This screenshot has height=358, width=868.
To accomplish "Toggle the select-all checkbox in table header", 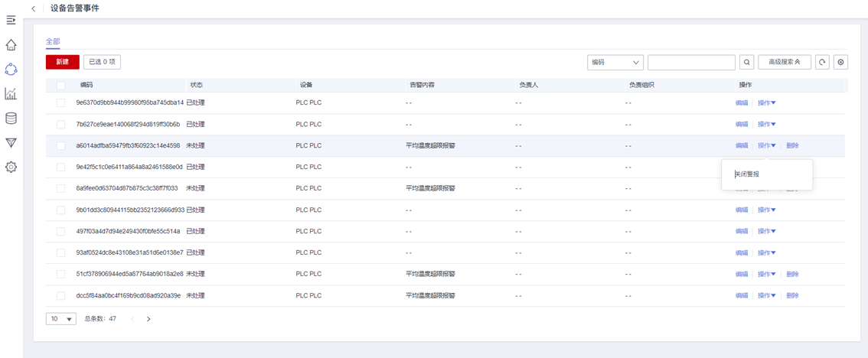I will pyautogui.click(x=60, y=85).
